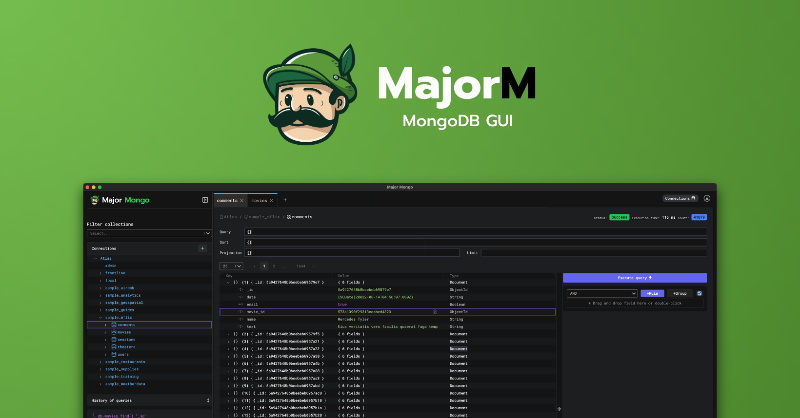Open History of queries options menu
This screenshot has width=800, height=418.
tap(208, 401)
